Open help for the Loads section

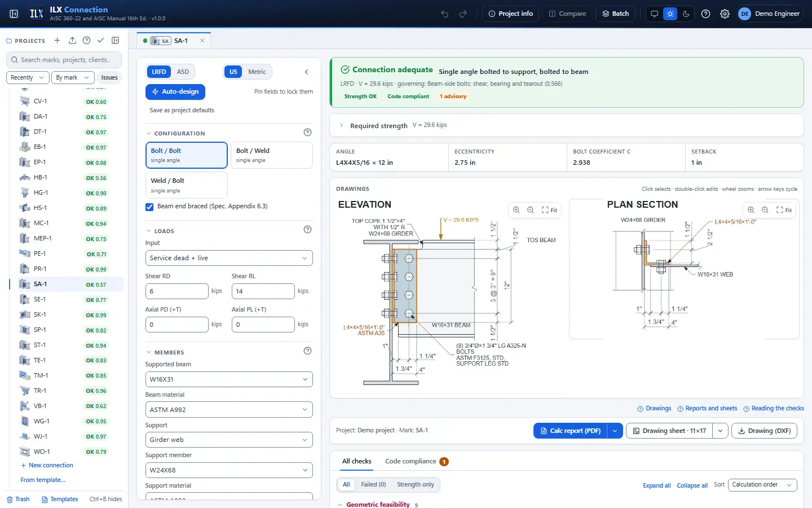click(307, 230)
